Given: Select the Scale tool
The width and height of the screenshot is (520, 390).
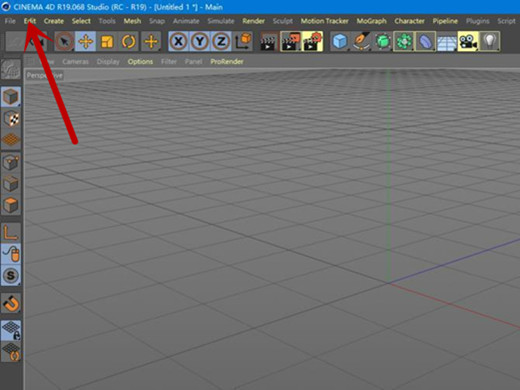Looking at the screenshot, I should [x=107, y=42].
